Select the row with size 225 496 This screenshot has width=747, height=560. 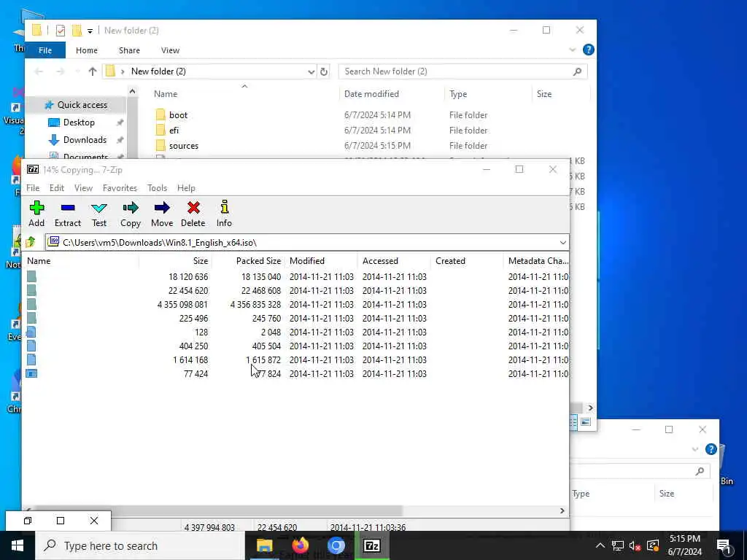coord(295,318)
